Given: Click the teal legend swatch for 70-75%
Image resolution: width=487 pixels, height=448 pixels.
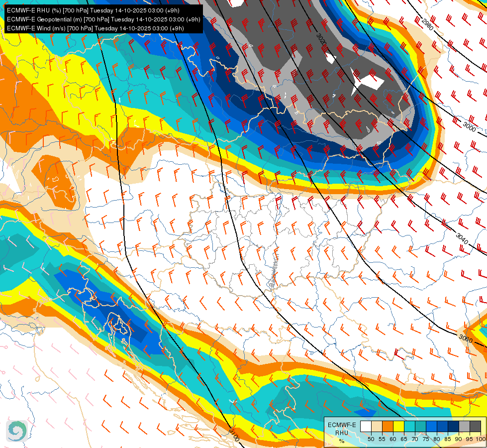Looking at the screenshot, I should pos(421,426).
